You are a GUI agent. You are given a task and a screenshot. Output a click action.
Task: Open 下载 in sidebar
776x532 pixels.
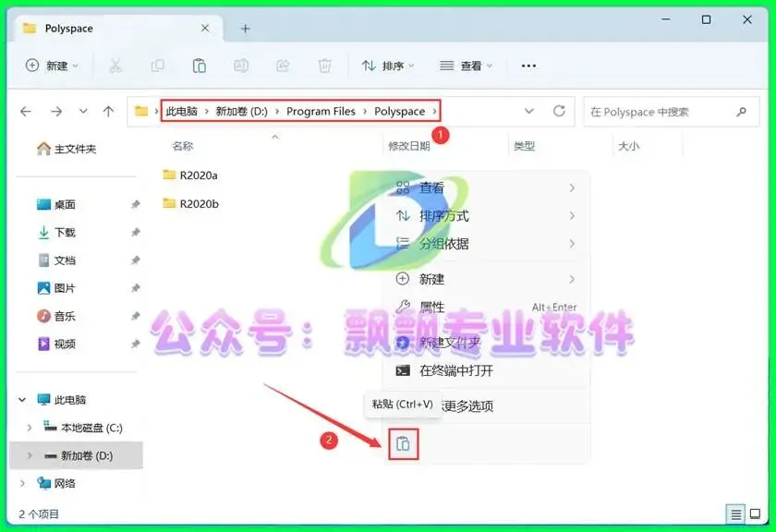click(x=56, y=232)
